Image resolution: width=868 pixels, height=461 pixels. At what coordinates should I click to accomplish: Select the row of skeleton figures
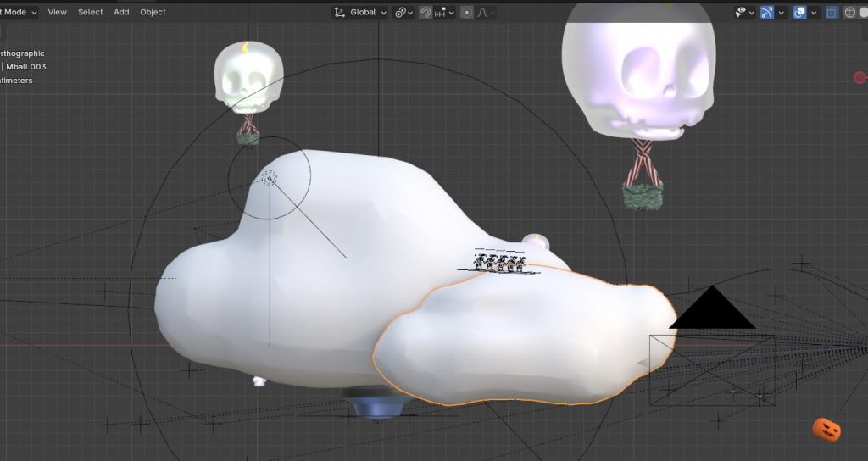coord(500,261)
